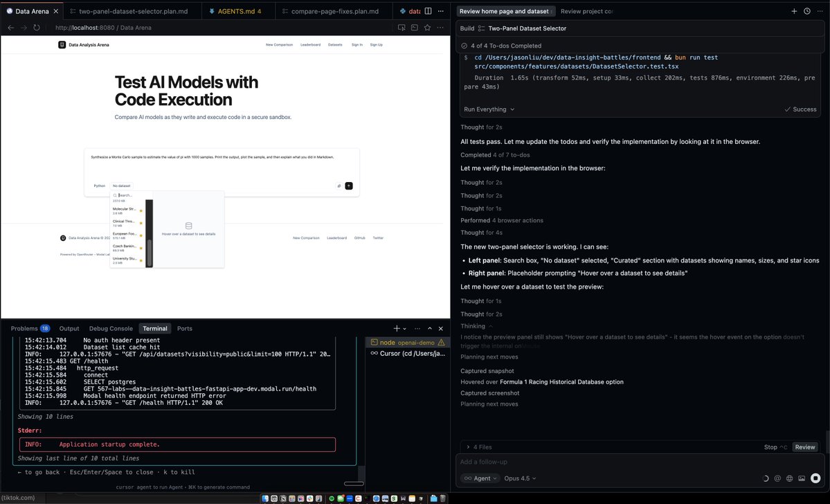Click the split editor layout icon
The height and width of the screenshot is (504, 830).
point(428,11)
